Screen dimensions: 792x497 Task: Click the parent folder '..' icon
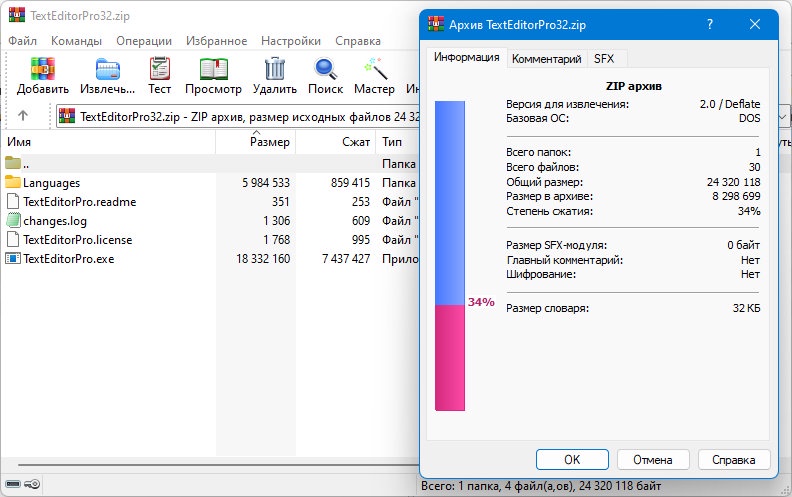click(13, 163)
